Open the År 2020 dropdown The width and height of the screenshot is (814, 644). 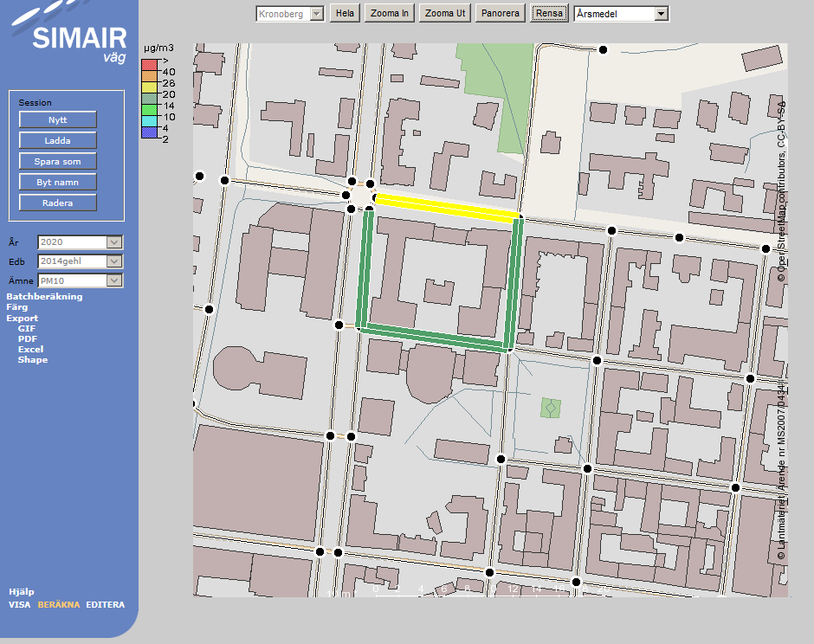[x=80, y=241]
